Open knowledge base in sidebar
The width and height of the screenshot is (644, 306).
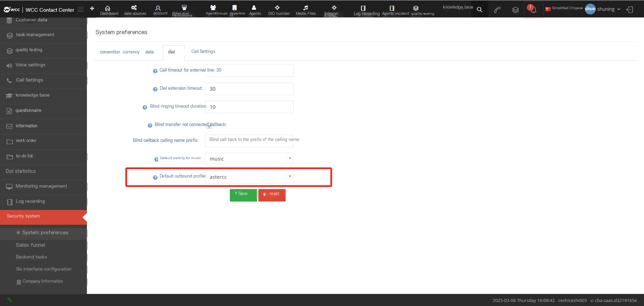pos(44,95)
